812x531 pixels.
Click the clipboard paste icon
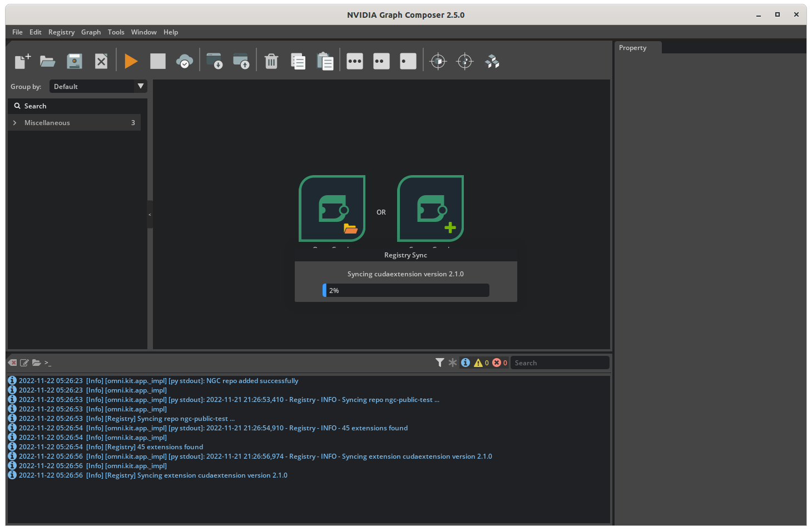coord(325,61)
